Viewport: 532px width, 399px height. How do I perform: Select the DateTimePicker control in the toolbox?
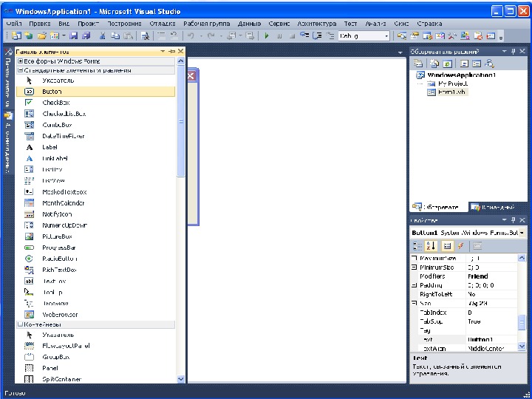(95, 136)
